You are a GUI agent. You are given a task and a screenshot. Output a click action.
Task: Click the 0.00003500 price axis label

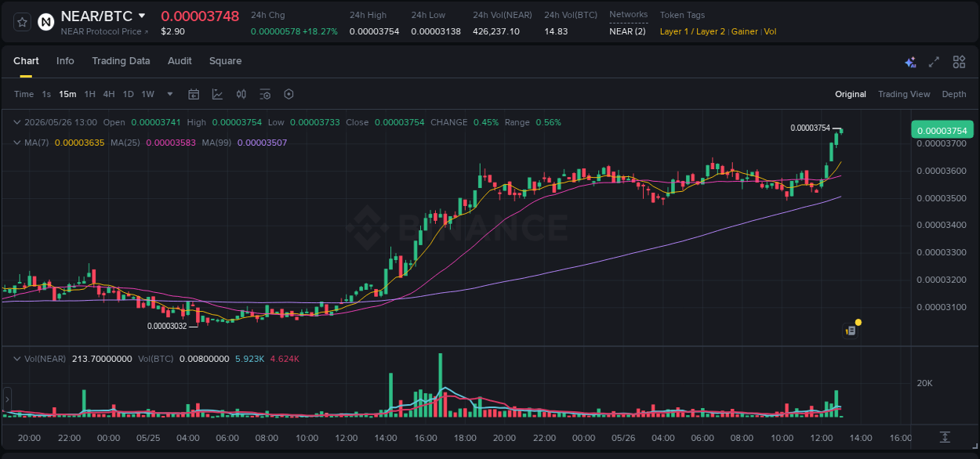click(x=942, y=198)
